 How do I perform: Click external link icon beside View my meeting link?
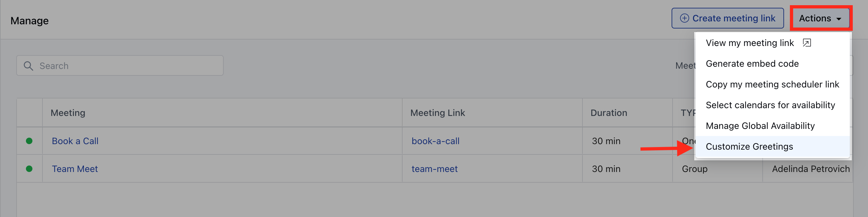tap(807, 43)
